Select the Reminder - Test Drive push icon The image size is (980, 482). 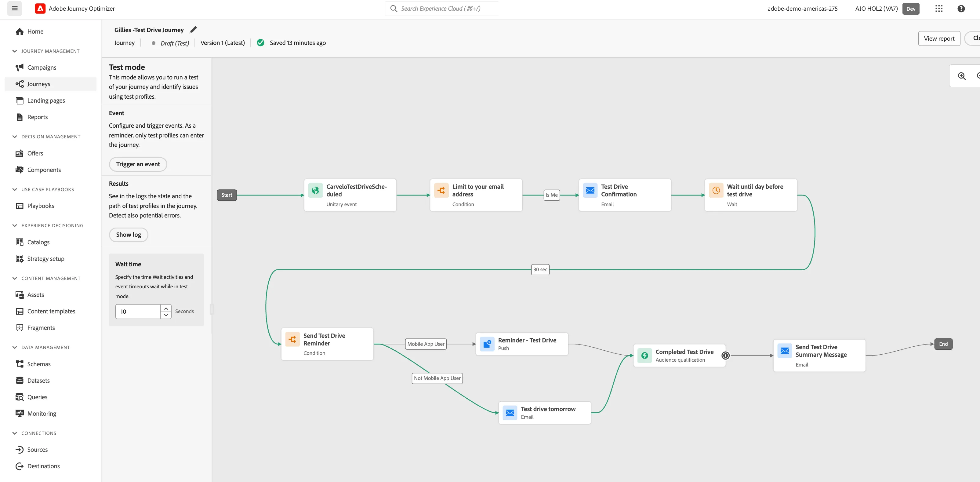click(x=487, y=344)
